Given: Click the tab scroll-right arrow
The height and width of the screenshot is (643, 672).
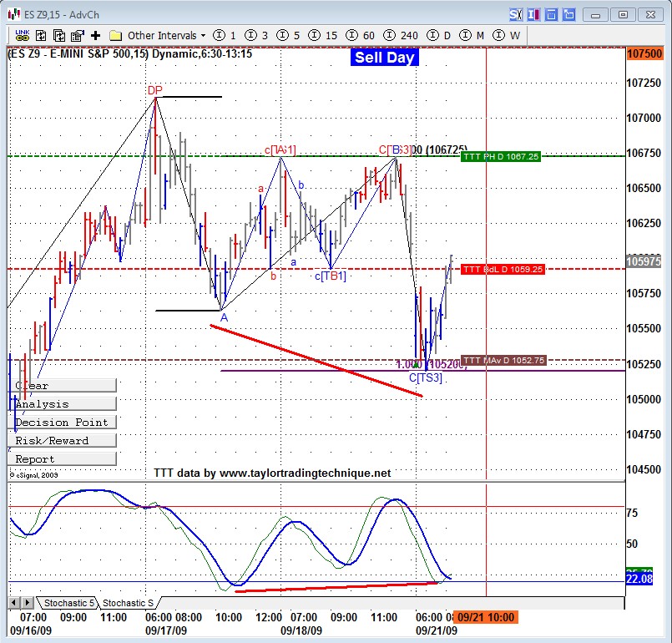Looking at the screenshot, I should tap(28, 603).
